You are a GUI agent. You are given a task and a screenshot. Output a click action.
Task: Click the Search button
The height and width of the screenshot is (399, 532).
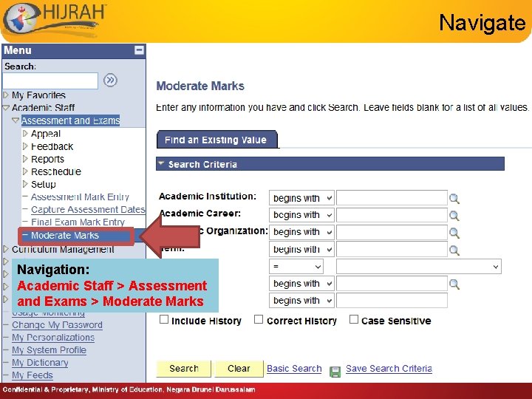[183, 369]
